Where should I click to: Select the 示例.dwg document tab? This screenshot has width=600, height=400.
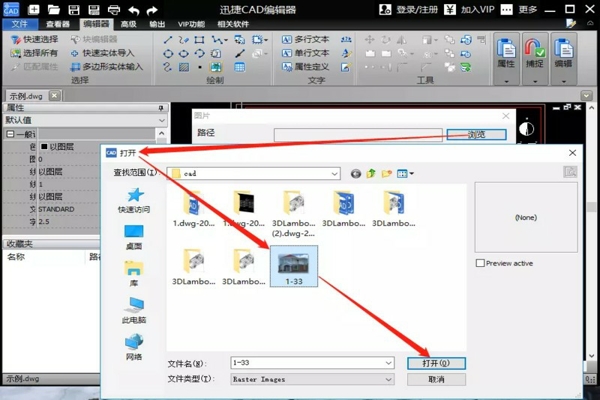26,96
